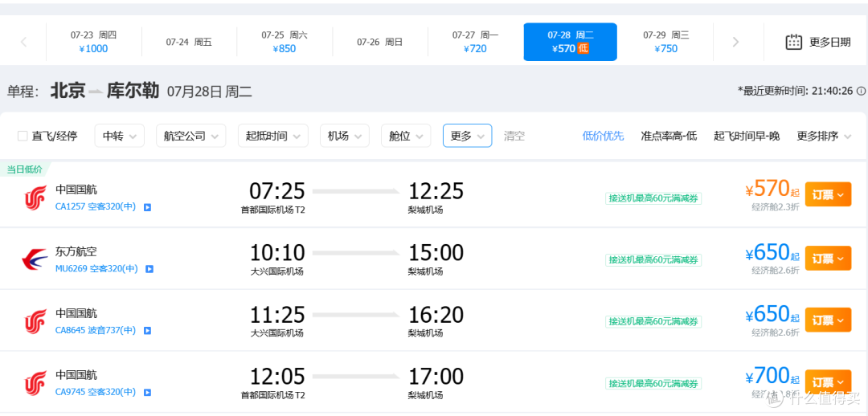Expand 订票 button for MU6269 flight
868x416 pixels.
[828, 258]
